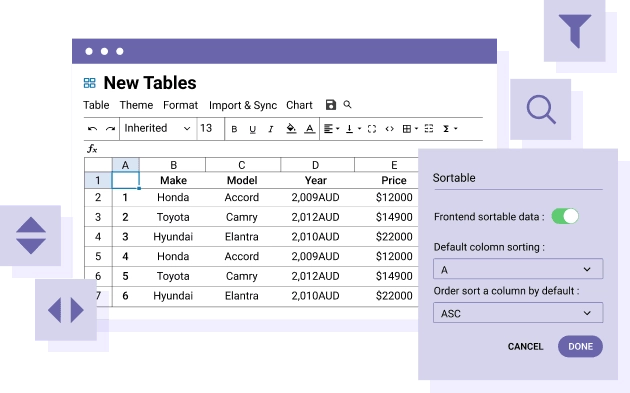Expand borders dropdown arrow
Screen dimensions: 630x393
click(416, 129)
